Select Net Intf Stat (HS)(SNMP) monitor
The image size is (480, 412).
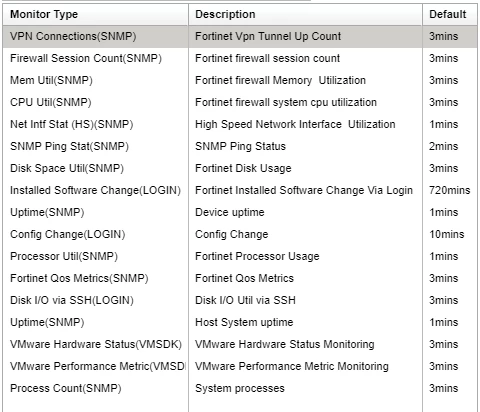[x=240, y=124]
